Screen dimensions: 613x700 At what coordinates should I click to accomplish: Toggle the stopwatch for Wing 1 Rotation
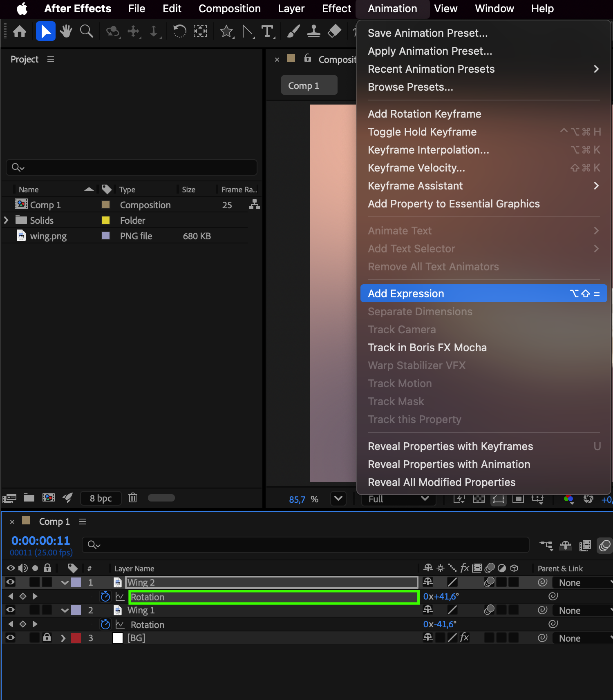[105, 624]
